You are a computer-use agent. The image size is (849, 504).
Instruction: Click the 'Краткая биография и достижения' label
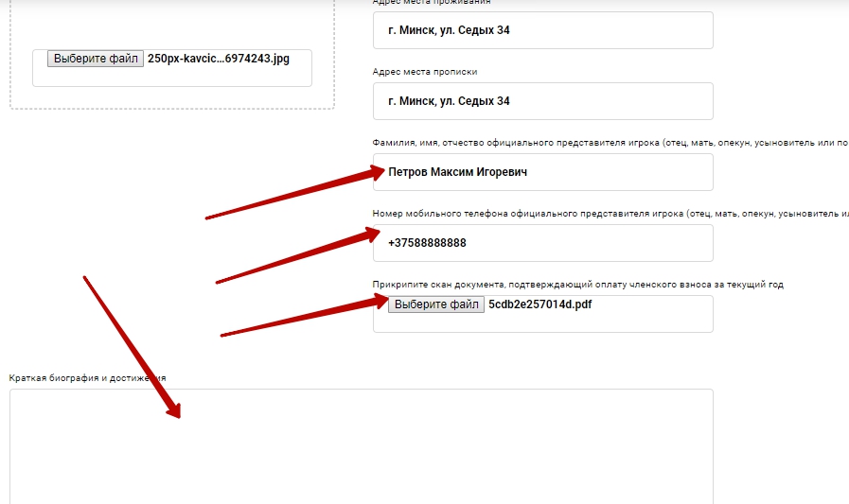87,378
